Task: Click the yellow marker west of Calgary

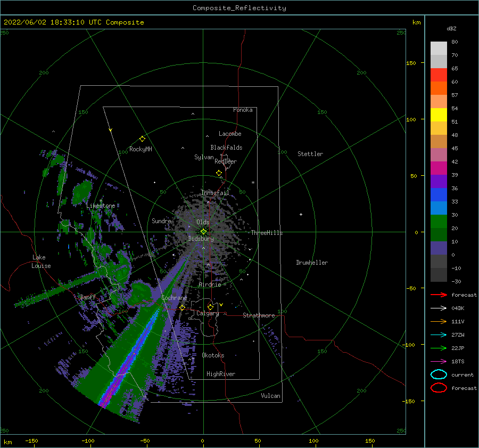Action: point(183,307)
